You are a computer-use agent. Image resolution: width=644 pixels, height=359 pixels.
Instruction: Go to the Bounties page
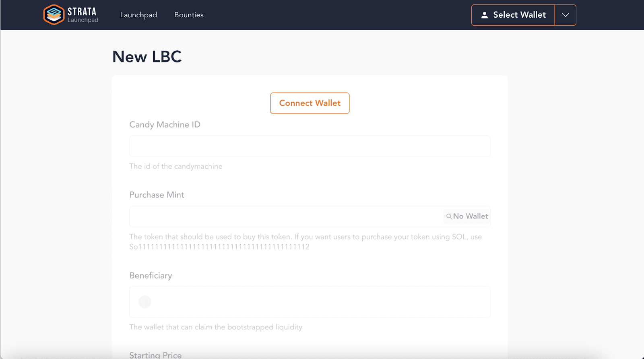(x=189, y=15)
